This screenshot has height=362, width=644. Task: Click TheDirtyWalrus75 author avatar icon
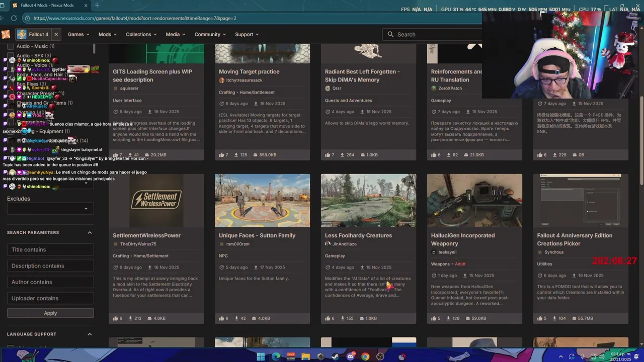point(116,244)
